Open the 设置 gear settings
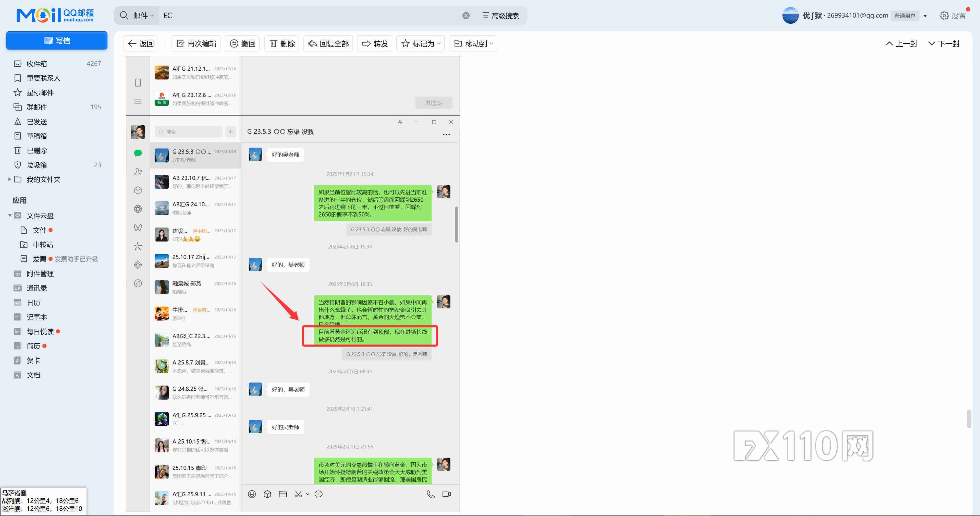The width and height of the screenshot is (980, 516). click(953, 16)
